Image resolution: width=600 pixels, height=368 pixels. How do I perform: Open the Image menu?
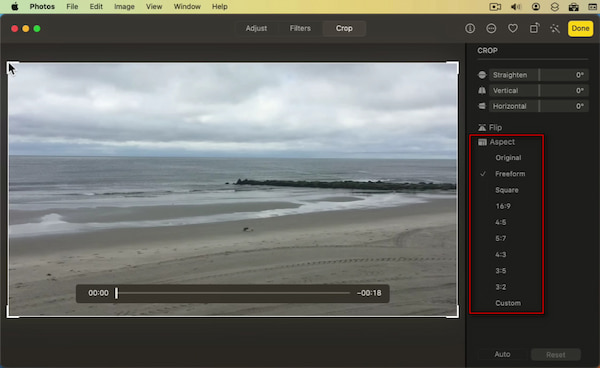(124, 7)
